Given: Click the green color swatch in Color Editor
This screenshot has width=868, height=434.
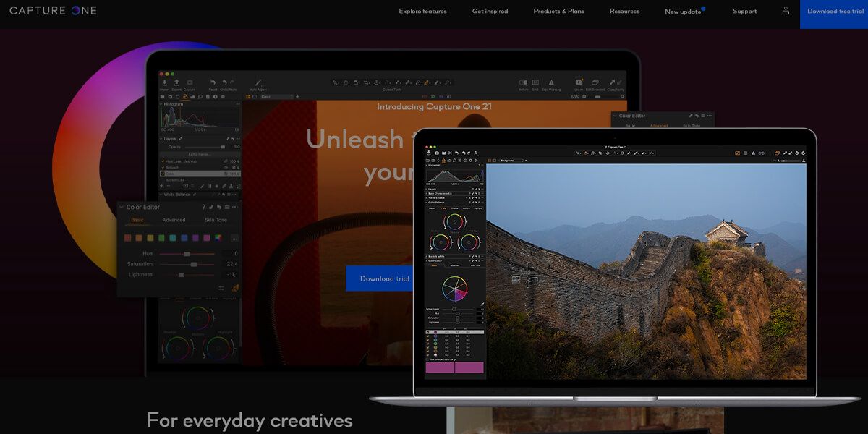Looking at the screenshot, I should click(x=161, y=237).
